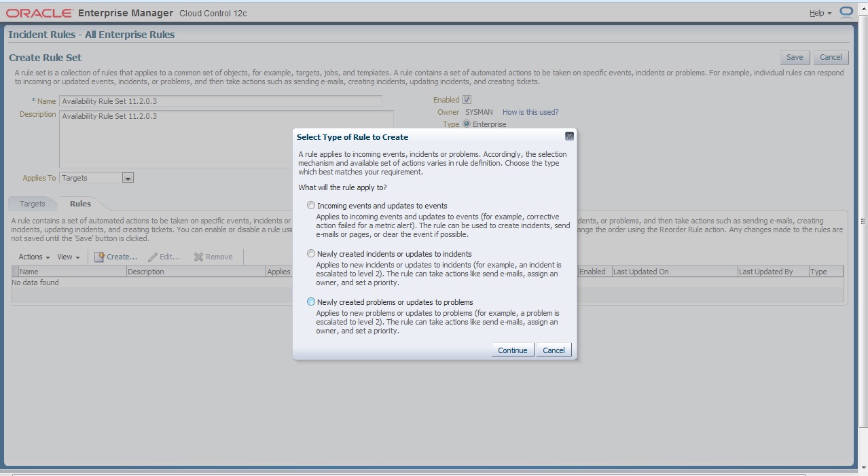Select the Enterprise type radio button
Viewport: 868px width, 476px height.
(467, 124)
